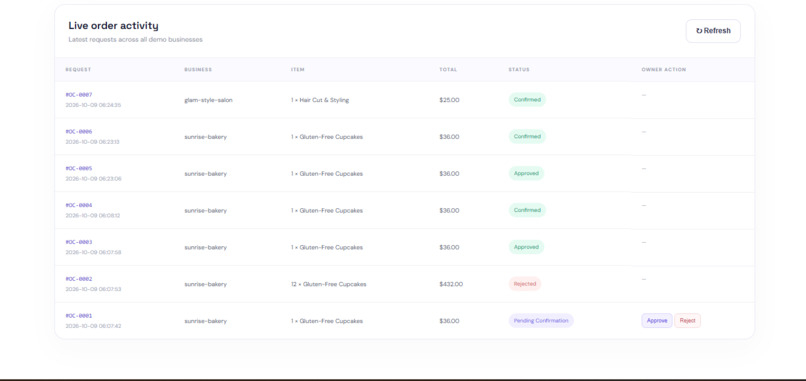Open request link #OC-0002
Image resolution: width=806 pixels, height=381 pixels.
(x=79, y=279)
